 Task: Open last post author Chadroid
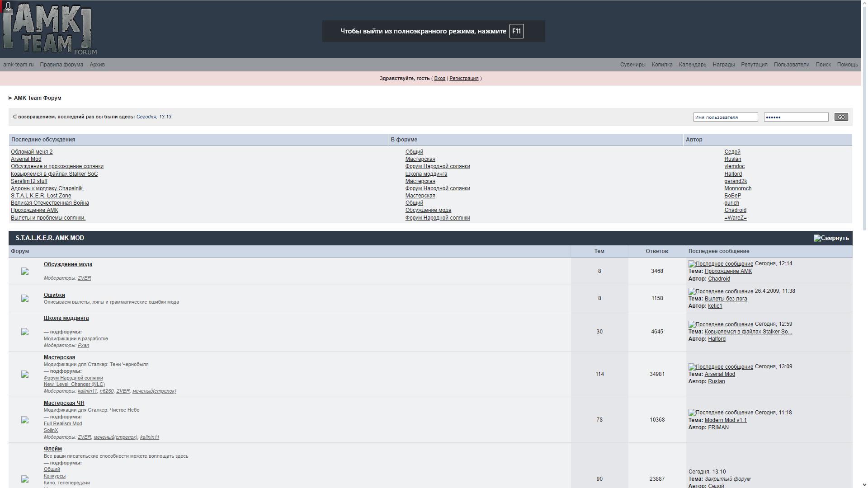point(719,279)
